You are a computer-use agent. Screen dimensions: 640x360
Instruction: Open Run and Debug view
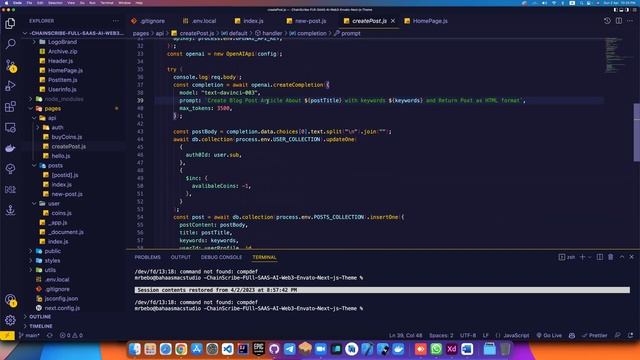(x=10, y=86)
